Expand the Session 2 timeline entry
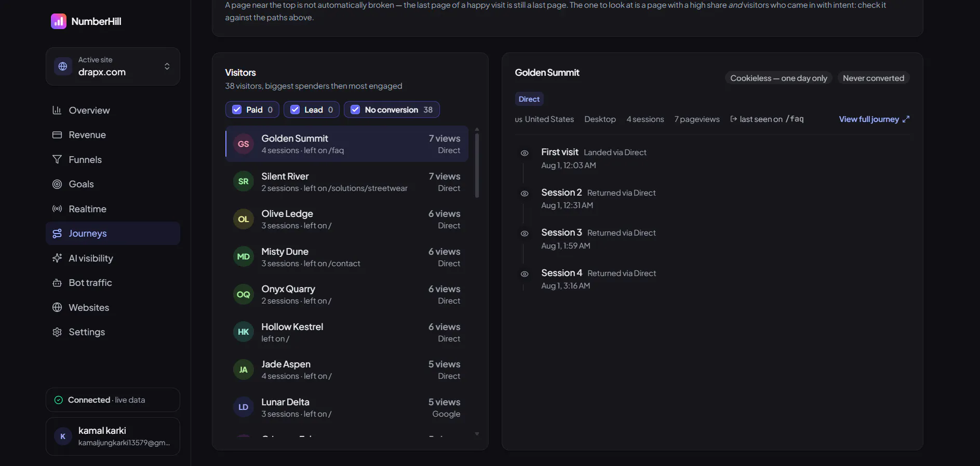Screen dimensions: 980x466 pos(713,198)
